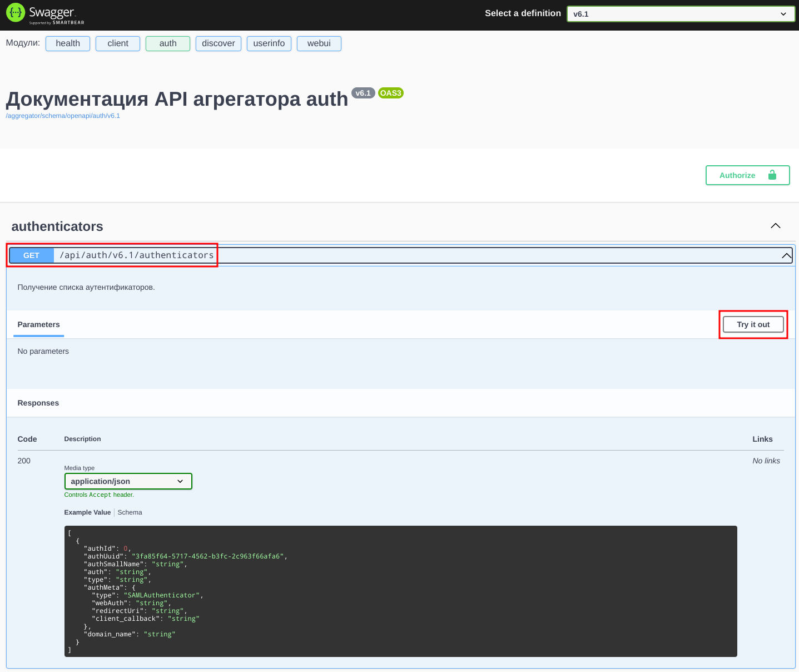The height and width of the screenshot is (672, 799).
Task: Open the /aggregator/schema/openapi/auth/v6.1 link
Action: pyautogui.click(x=63, y=116)
